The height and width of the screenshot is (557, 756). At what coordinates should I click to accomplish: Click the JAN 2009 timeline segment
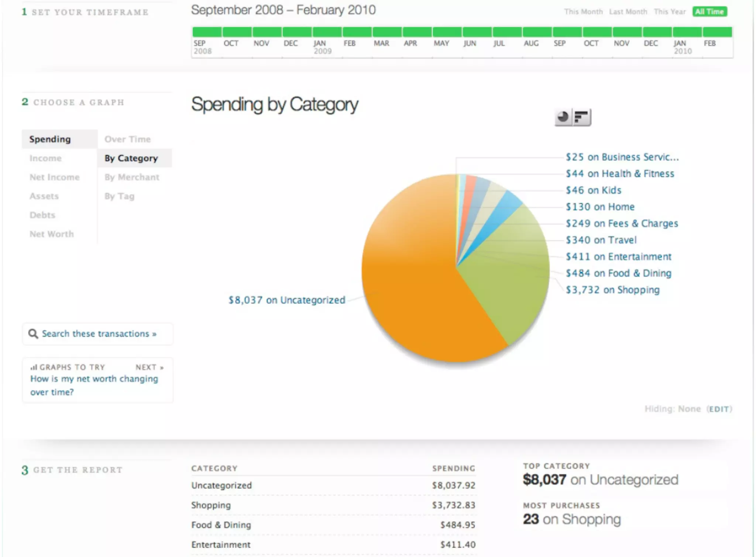(x=327, y=32)
